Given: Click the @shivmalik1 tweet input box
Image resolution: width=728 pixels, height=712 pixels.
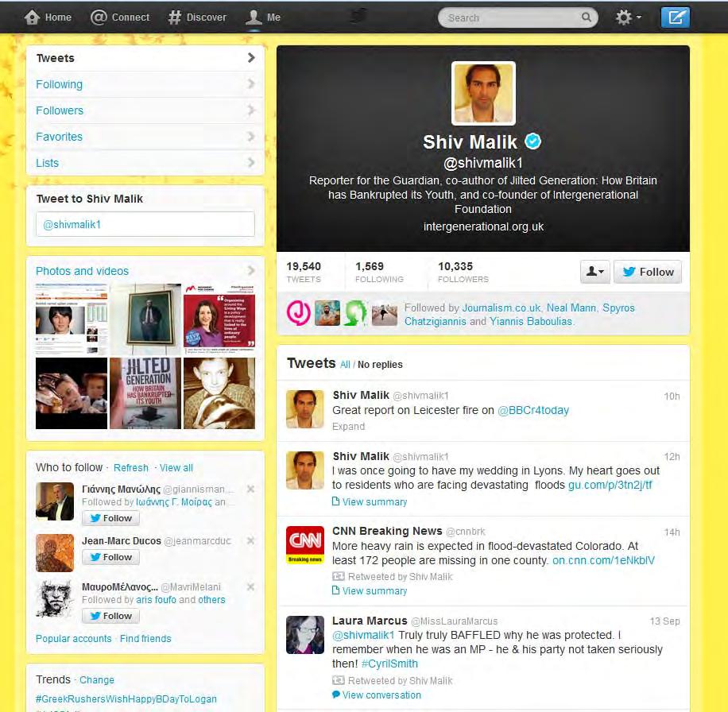Looking at the screenshot, I should coord(145,224).
